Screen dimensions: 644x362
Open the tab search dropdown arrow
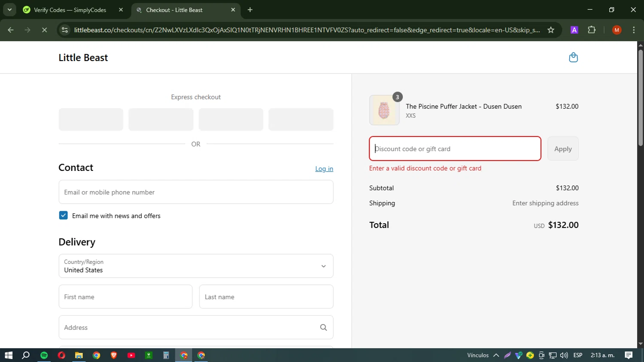[9, 10]
